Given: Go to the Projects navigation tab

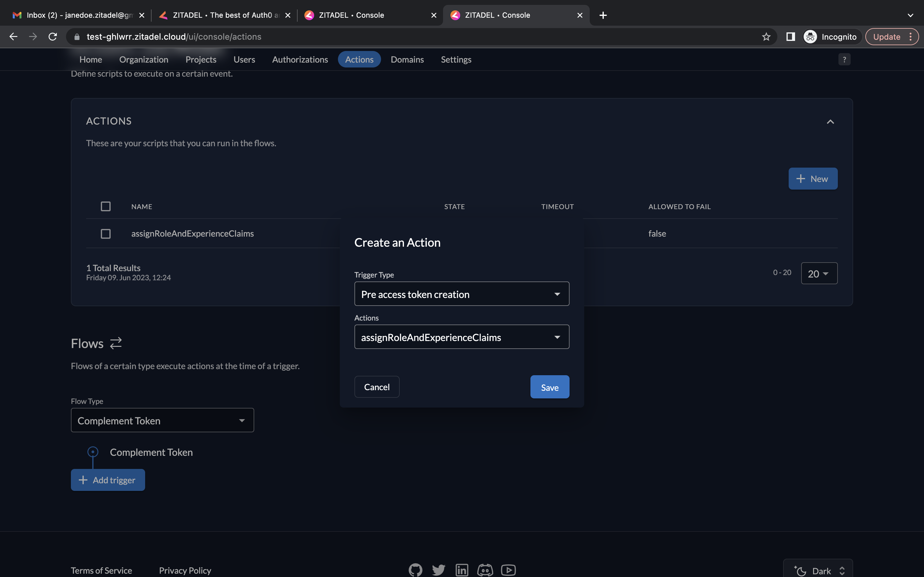Looking at the screenshot, I should (x=201, y=60).
